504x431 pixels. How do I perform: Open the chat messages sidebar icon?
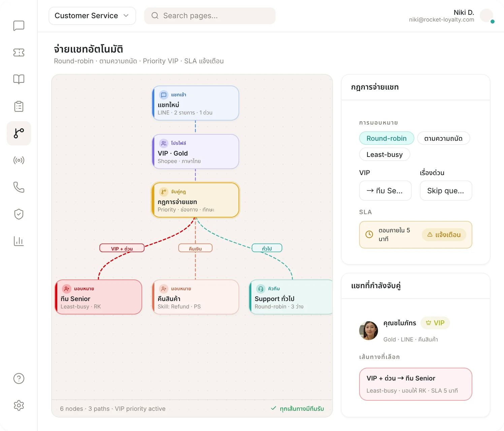tap(19, 26)
